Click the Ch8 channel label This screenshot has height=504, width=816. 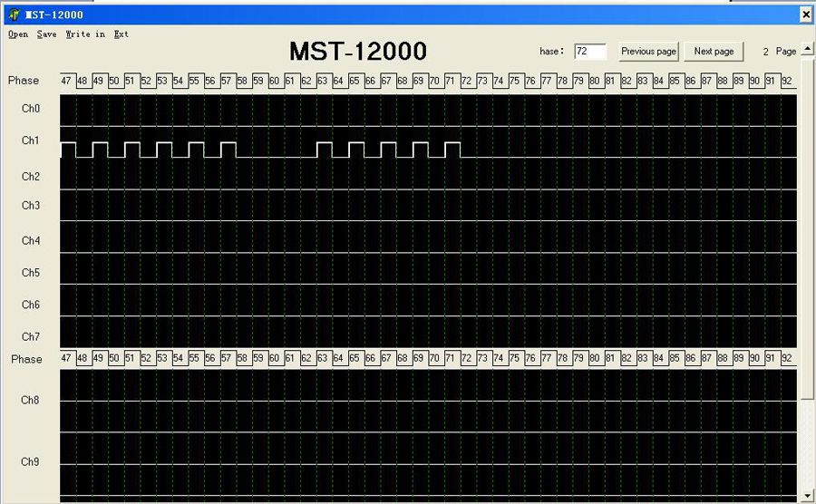(x=31, y=400)
